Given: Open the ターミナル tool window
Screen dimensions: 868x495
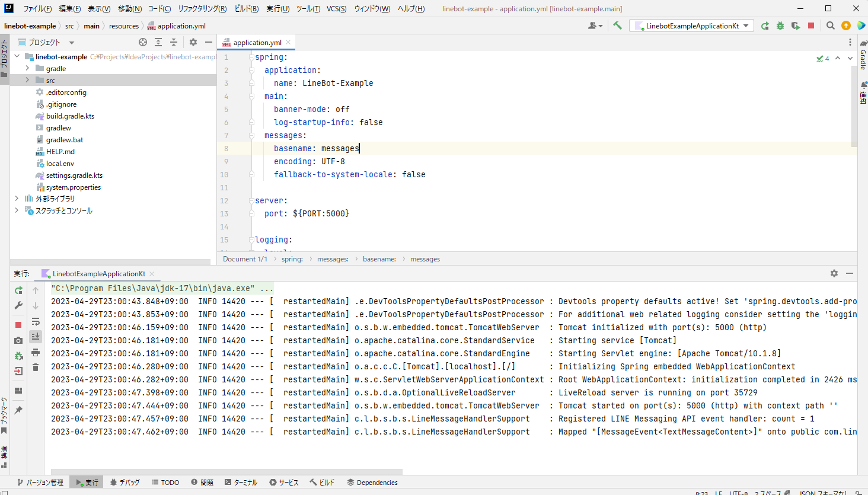Looking at the screenshot, I should (241, 483).
